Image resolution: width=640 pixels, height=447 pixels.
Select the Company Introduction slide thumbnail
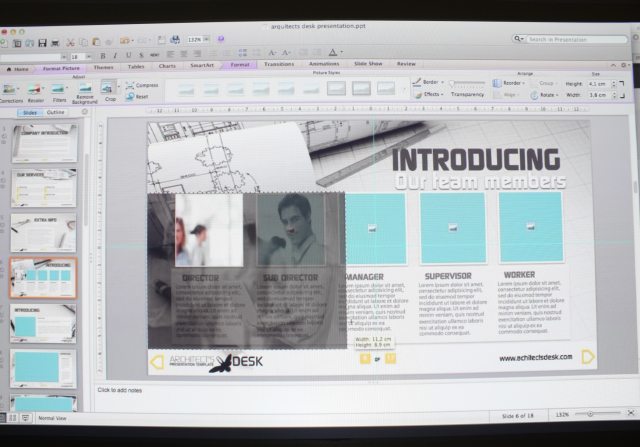point(44,143)
